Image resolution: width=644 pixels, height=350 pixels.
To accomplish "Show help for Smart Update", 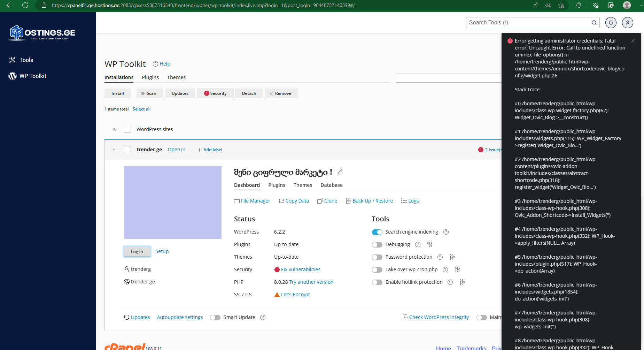I will pyautogui.click(x=263, y=318).
